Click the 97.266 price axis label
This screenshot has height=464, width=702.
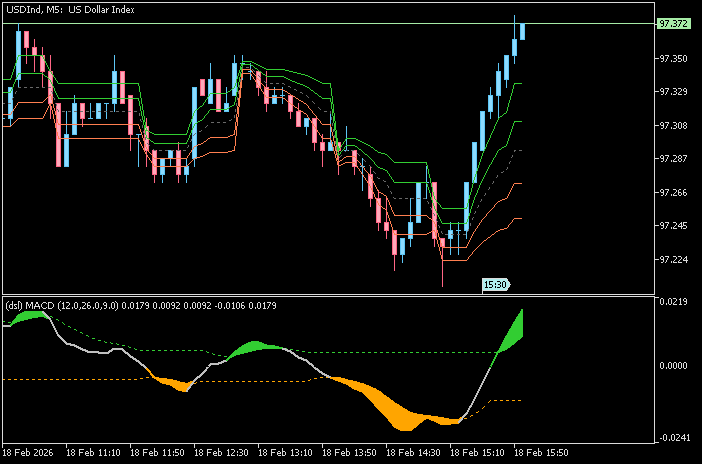673,192
